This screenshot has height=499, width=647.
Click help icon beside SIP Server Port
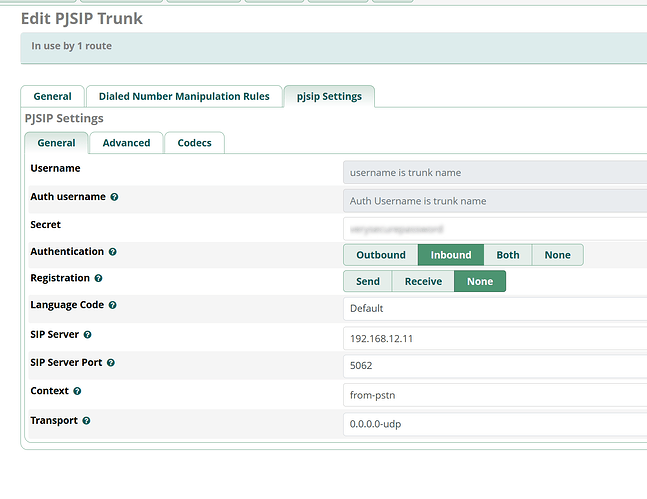coord(112,362)
